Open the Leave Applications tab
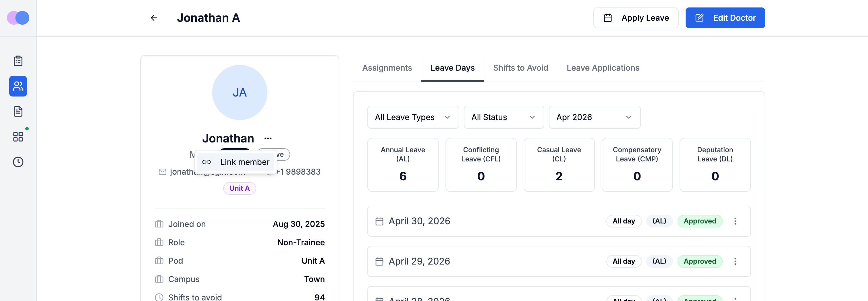The width and height of the screenshot is (868, 301). coord(603,68)
